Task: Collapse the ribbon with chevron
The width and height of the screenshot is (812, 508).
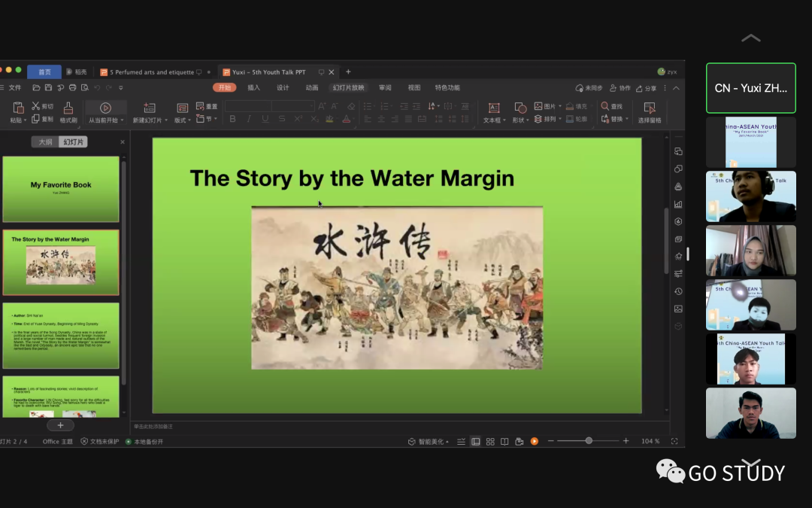Action: (676, 88)
